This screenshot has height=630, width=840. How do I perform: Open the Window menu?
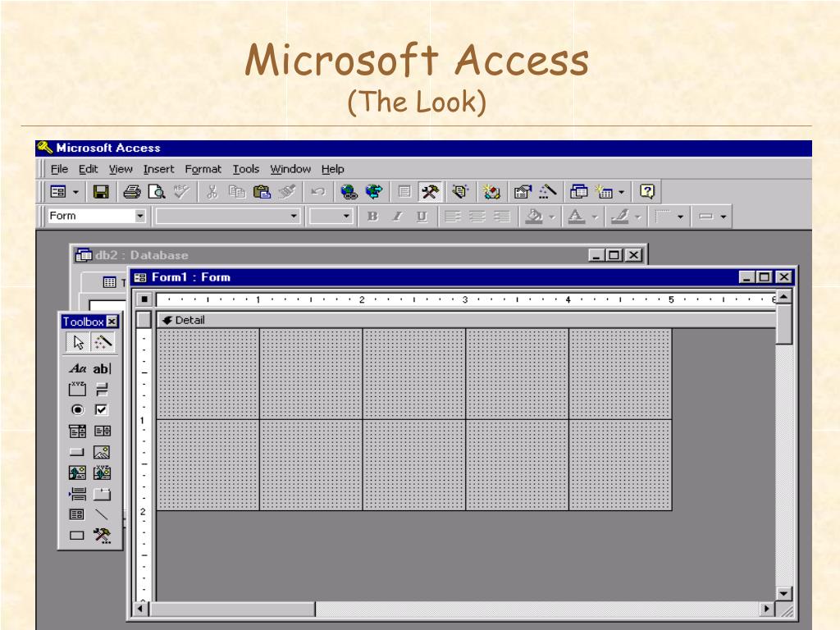click(290, 169)
